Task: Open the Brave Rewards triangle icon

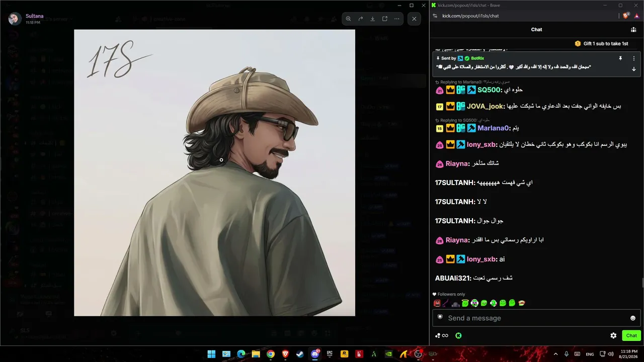Action: [x=637, y=16]
